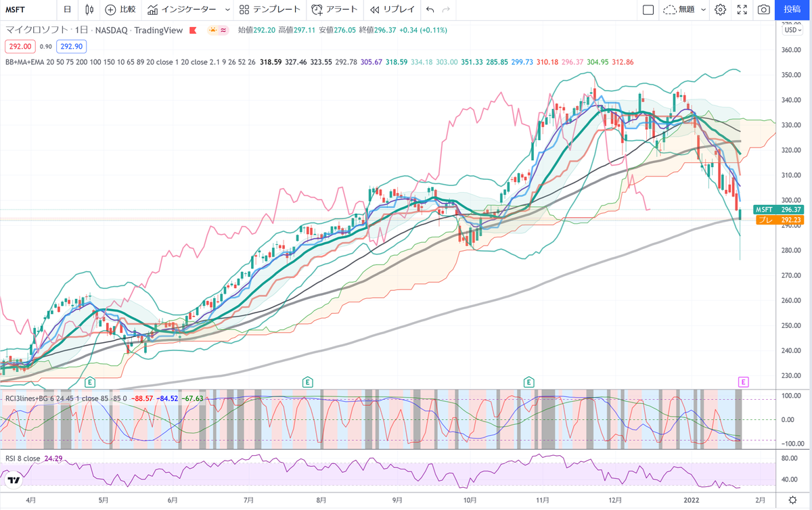This screenshot has width=812, height=510.
Task: Click the red 292.00 sell price button
Action: pos(19,47)
